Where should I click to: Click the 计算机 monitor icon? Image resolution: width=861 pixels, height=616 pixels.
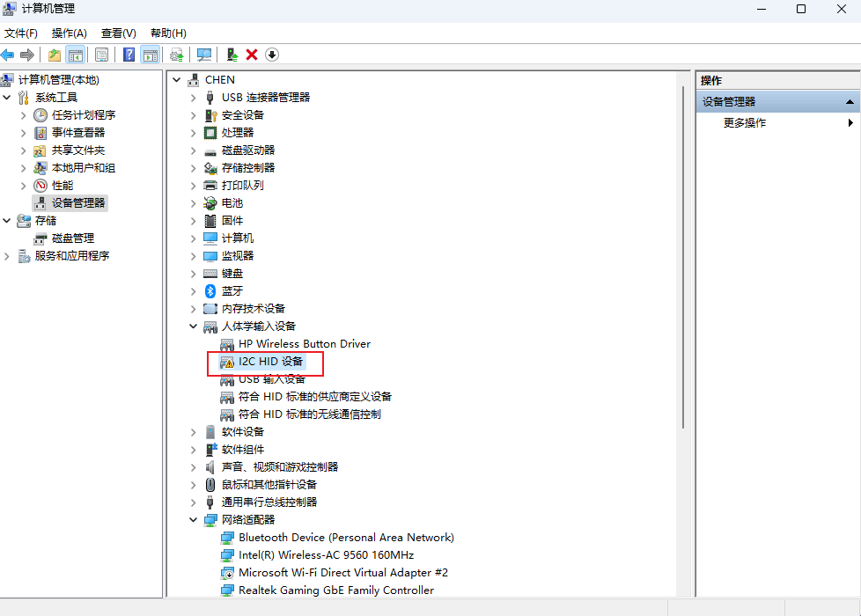[210, 238]
